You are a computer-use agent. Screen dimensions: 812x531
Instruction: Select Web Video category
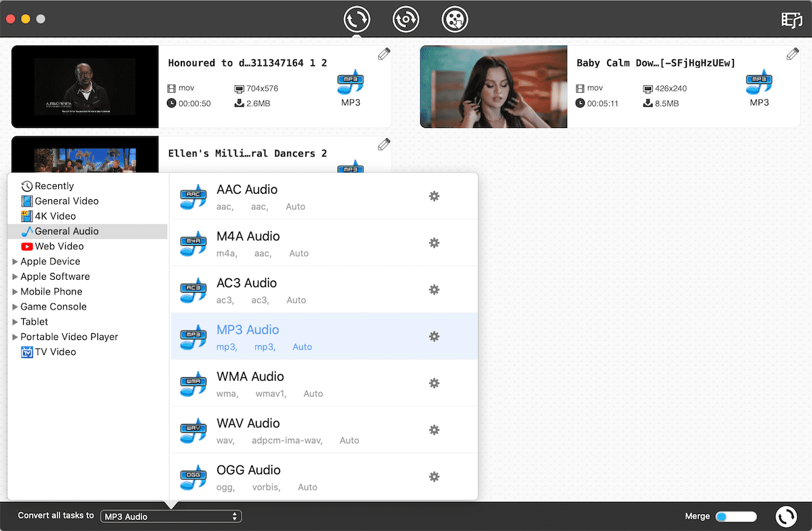[x=59, y=247]
